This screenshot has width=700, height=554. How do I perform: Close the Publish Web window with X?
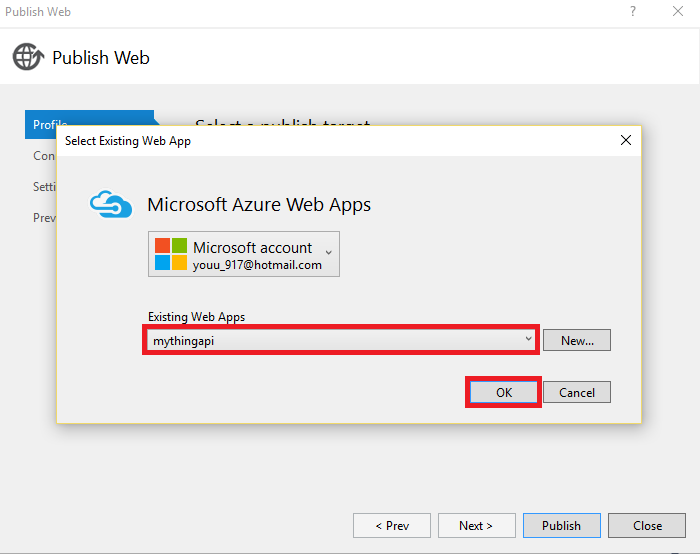pos(679,11)
